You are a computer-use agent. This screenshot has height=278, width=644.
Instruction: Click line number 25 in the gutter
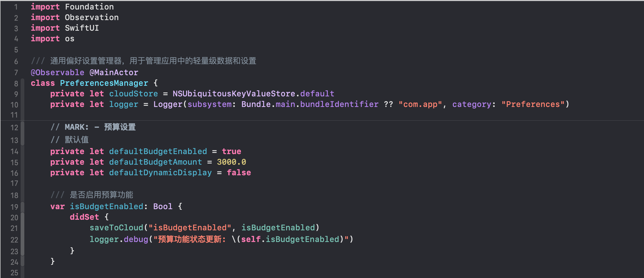click(x=14, y=273)
